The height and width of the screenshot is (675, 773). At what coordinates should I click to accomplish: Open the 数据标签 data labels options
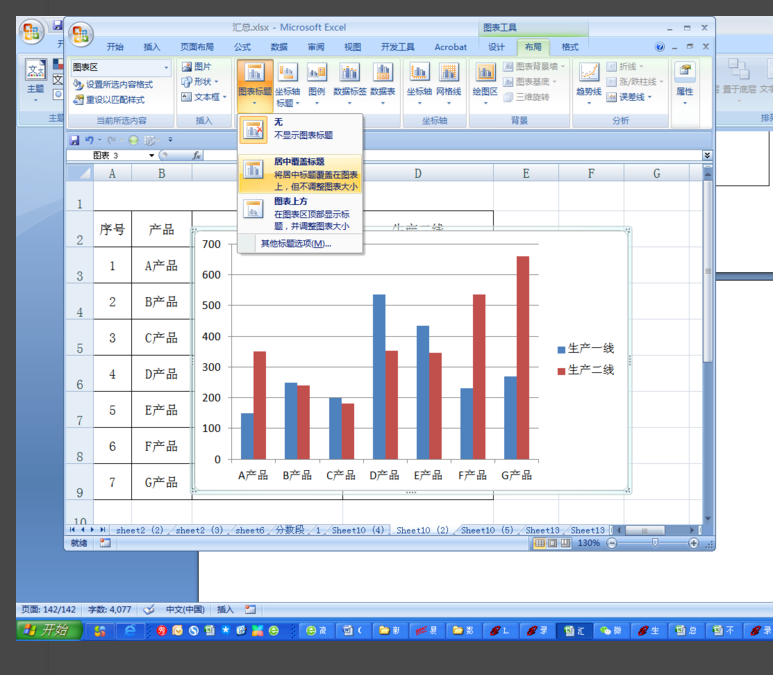(350, 84)
